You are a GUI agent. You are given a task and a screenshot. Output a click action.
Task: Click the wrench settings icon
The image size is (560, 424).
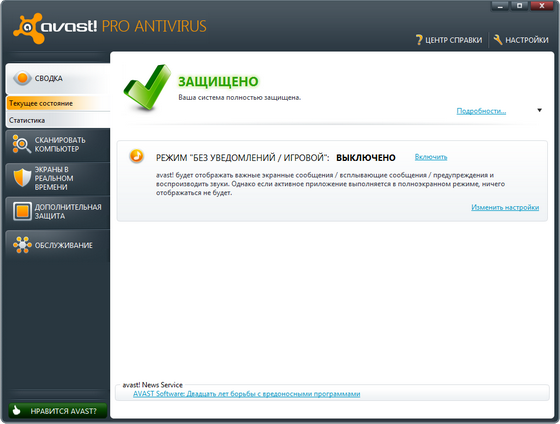click(498, 40)
